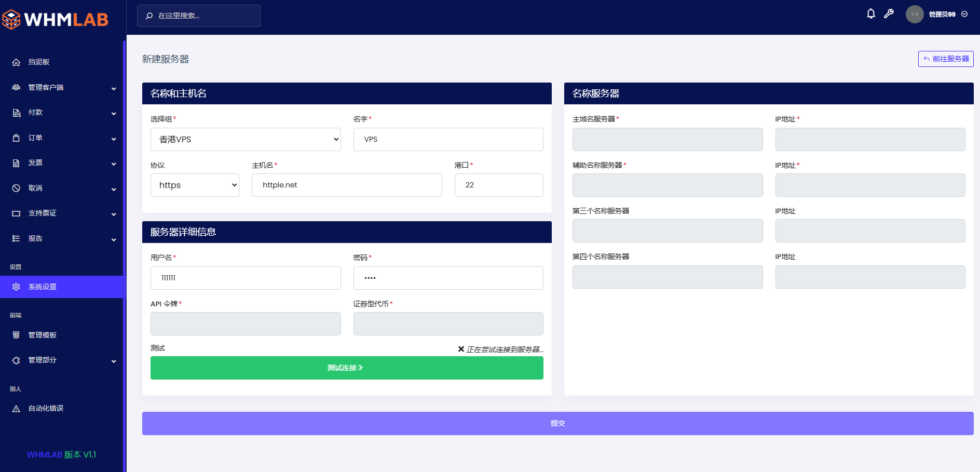Click the users icon beside 管理客户端
Viewport: 980px width, 472px height.
(16, 87)
